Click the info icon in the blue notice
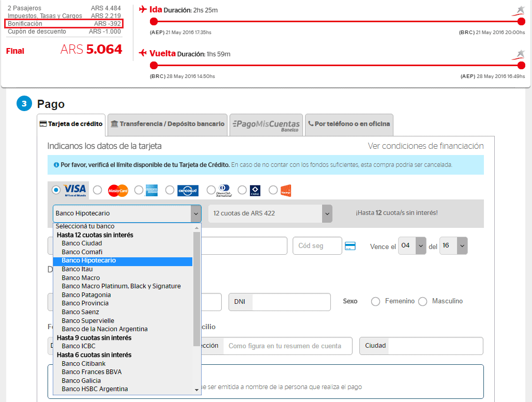The height and width of the screenshot is (402, 532). tap(56, 165)
